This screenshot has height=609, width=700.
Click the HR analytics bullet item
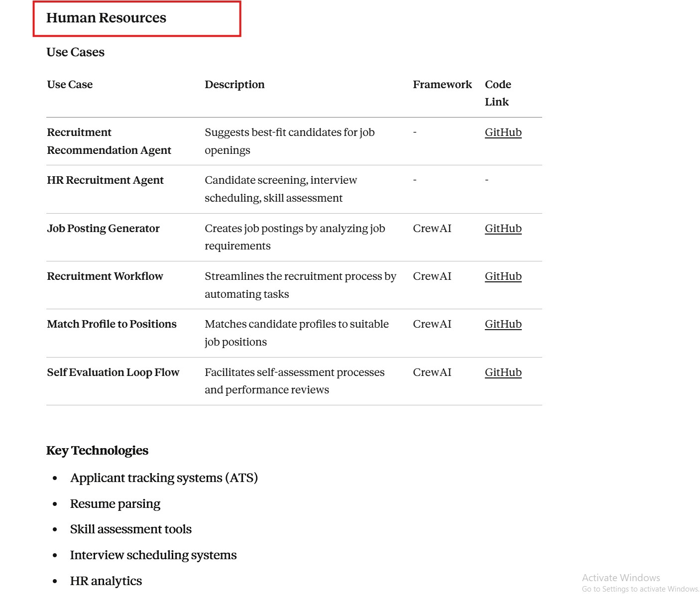click(x=106, y=581)
